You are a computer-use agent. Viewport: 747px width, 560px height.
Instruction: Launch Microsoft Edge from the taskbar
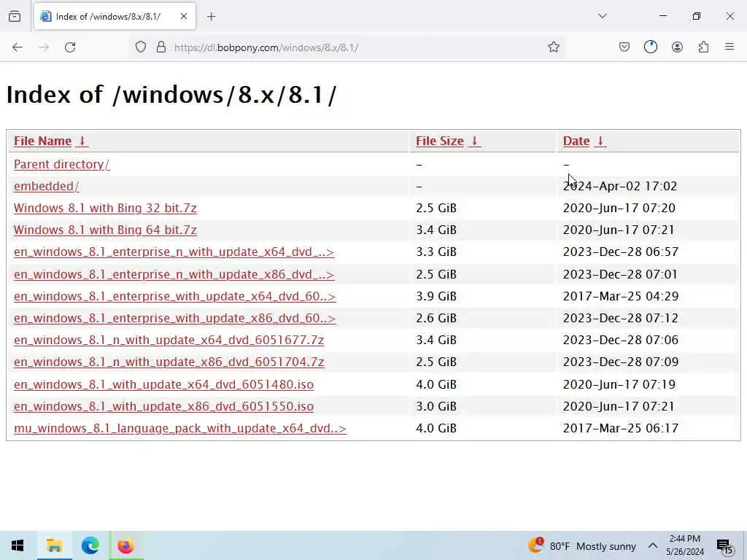point(90,545)
